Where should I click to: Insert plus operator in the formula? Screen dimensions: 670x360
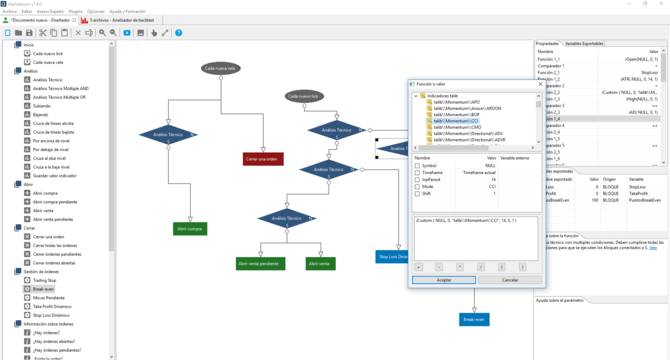418,267
